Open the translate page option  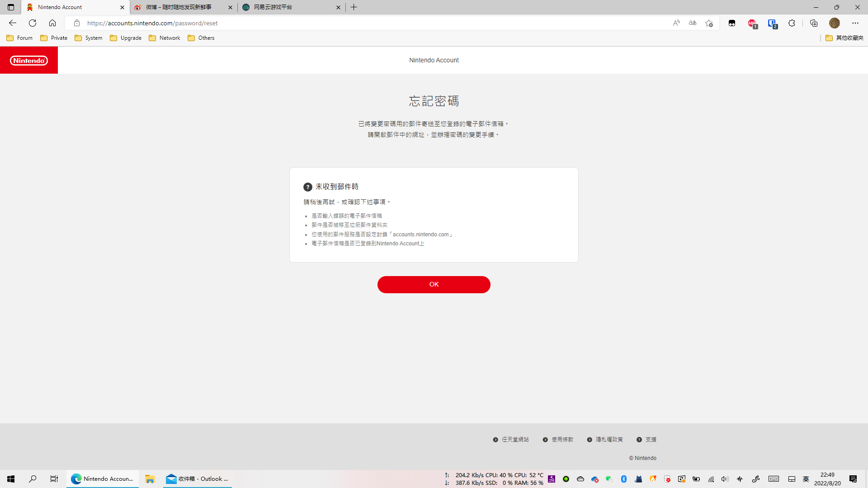pyautogui.click(x=693, y=23)
